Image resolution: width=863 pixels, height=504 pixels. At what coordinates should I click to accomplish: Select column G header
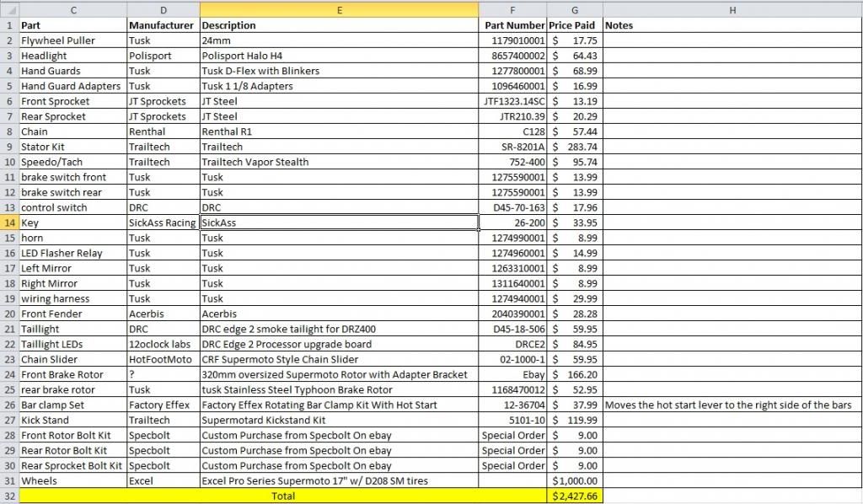(x=575, y=9)
